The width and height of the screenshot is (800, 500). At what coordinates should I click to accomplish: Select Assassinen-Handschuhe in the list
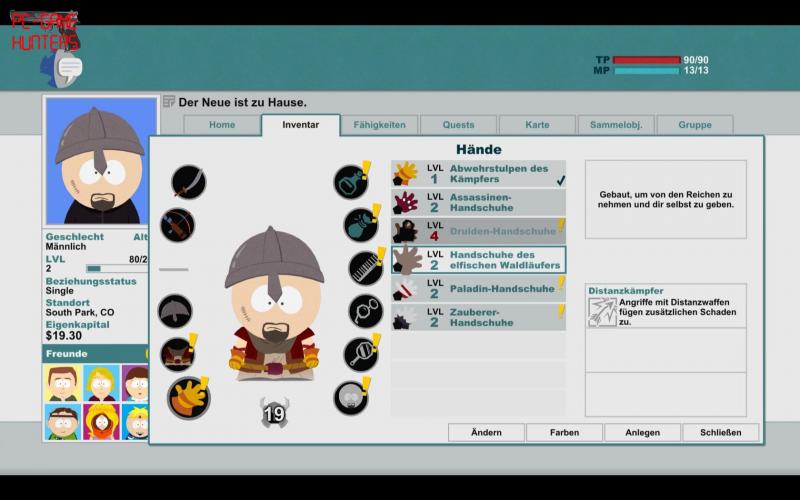point(479,202)
